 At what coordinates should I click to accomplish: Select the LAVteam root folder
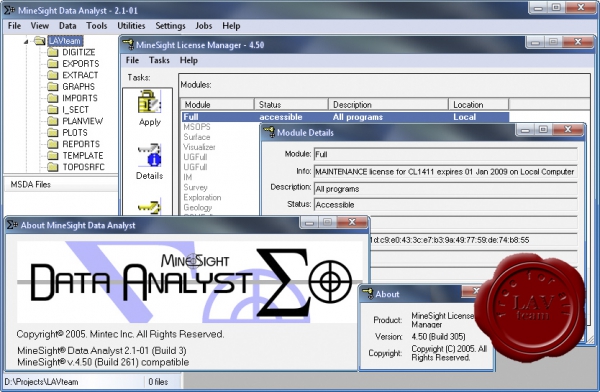click(x=65, y=41)
